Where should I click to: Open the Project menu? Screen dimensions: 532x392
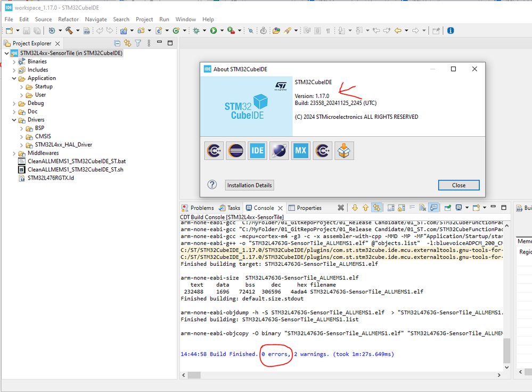coord(144,19)
